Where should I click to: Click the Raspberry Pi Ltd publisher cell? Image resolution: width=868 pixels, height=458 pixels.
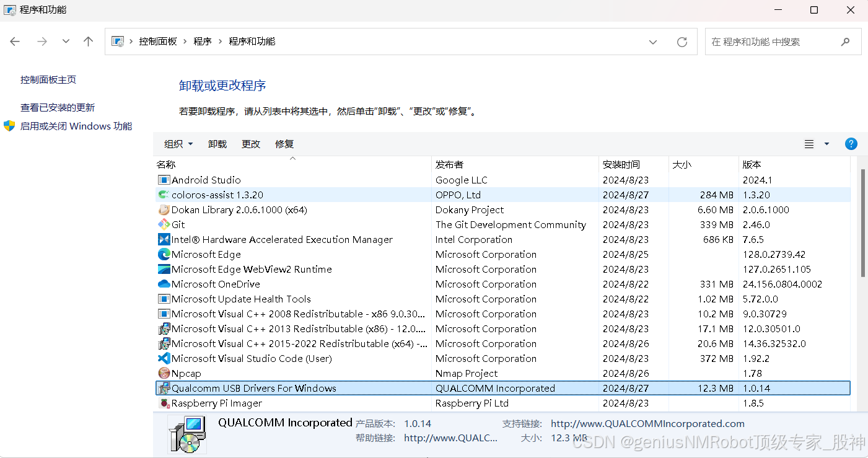472,403
